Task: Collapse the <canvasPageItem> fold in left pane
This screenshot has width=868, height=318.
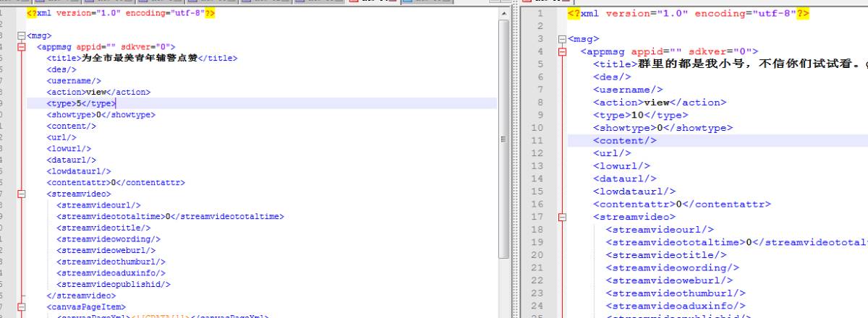Action: tap(20, 306)
